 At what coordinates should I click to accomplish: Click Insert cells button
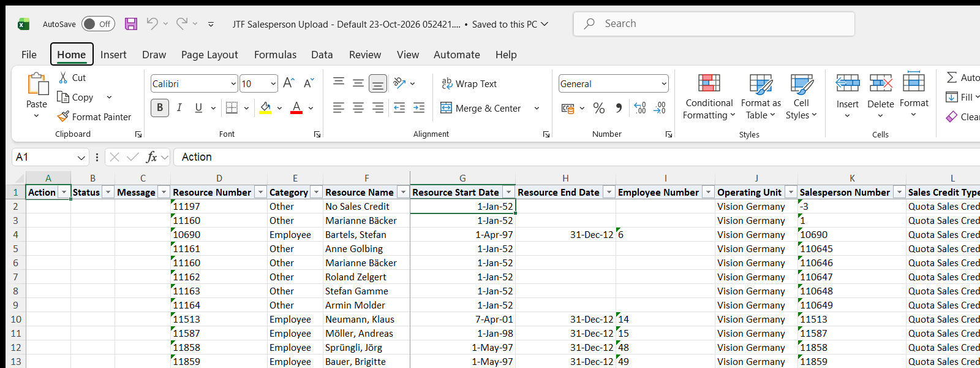pyautogui.click(x=848, y=97)
